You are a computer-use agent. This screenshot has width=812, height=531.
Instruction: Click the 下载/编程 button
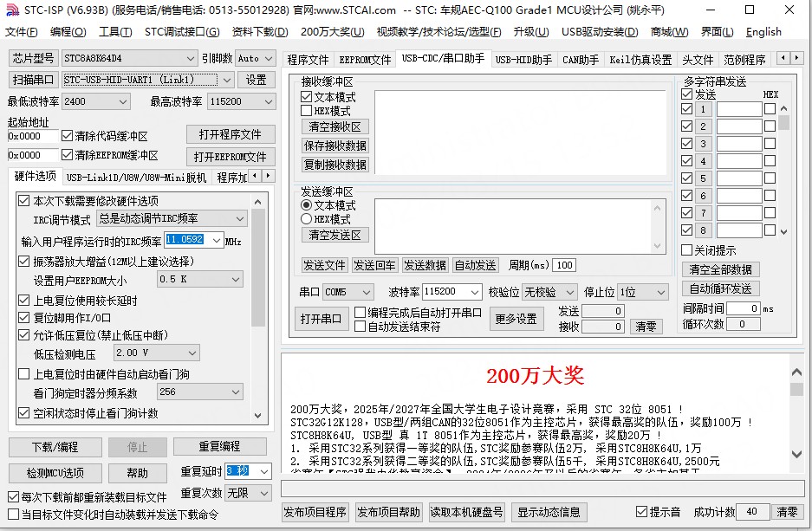pos(55,447)
